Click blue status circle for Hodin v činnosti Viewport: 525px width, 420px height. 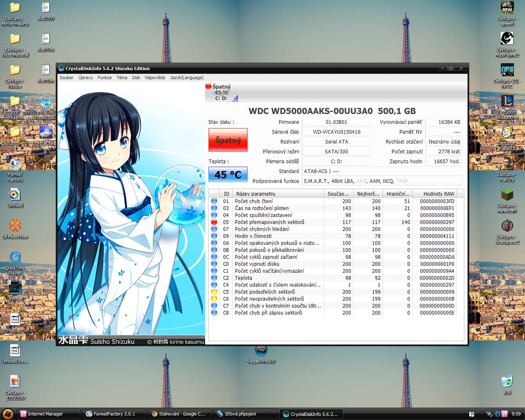pos(214,236)
